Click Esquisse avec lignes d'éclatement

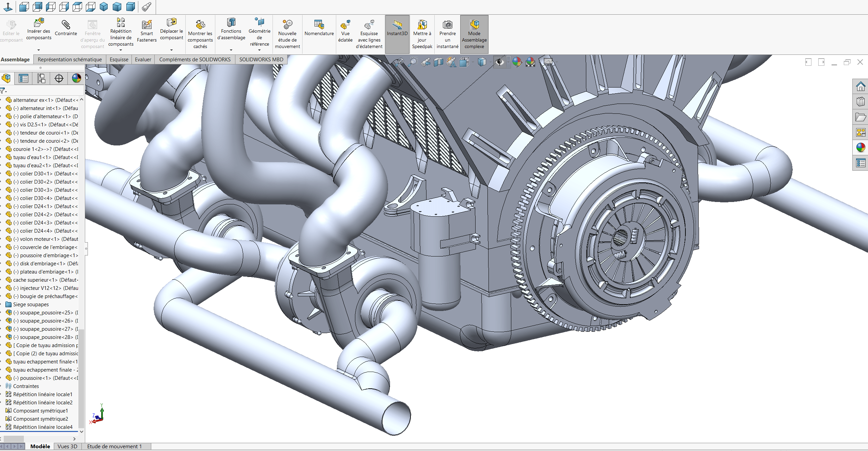pyautogui.click(x=369, y=34)
